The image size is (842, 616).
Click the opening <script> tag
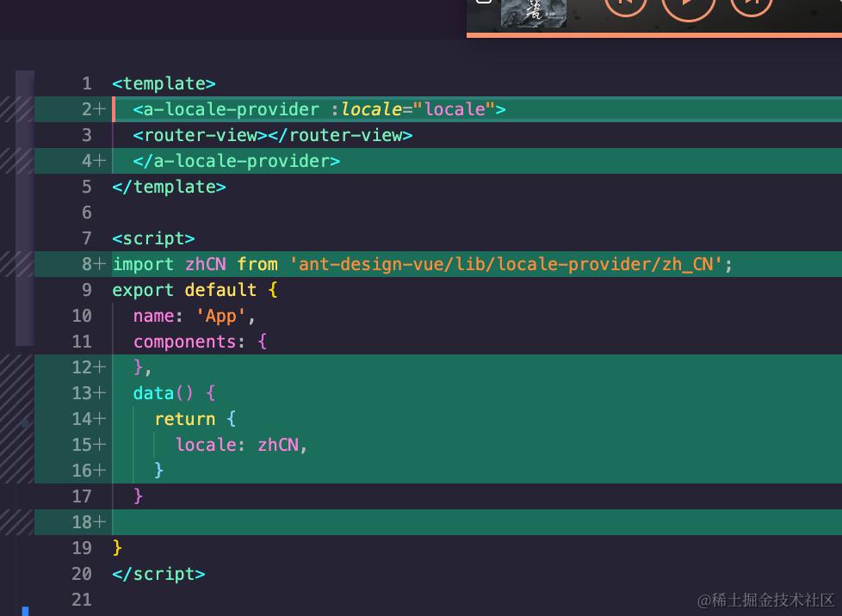click(153, 238)
